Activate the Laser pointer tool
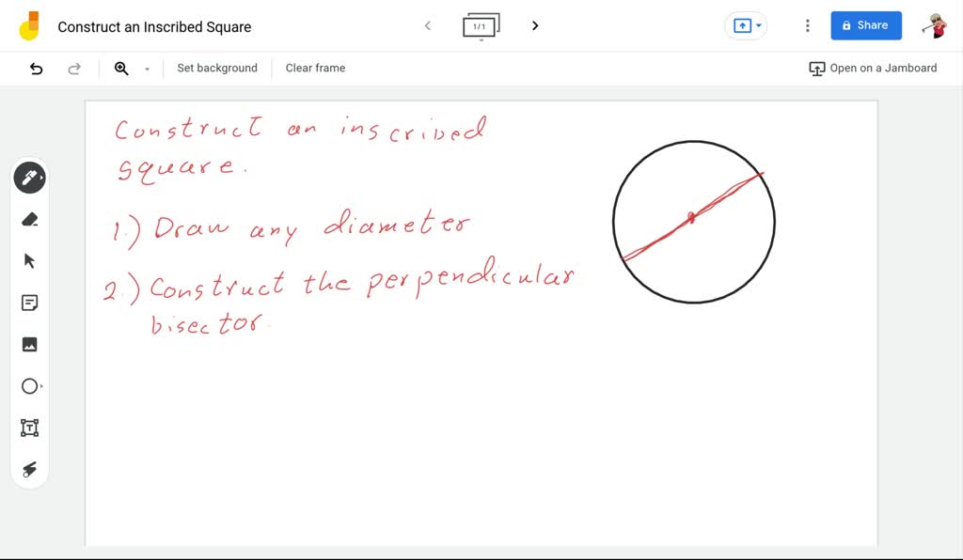 pyautogui.click(x=29, y=470)
